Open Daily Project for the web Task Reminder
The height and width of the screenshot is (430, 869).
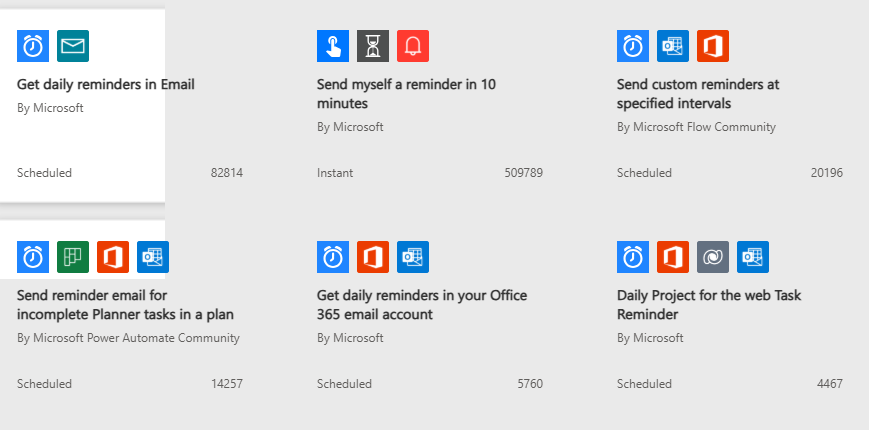(709, 305)
